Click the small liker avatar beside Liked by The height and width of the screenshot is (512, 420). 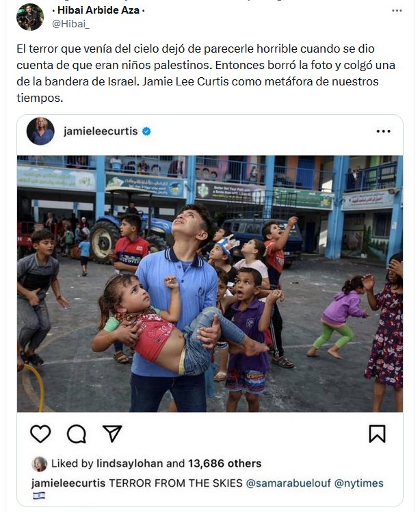tap(39, 463)
